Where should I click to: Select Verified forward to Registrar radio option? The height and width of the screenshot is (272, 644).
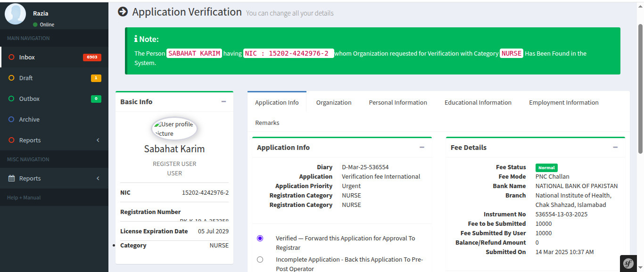point(260,239)
